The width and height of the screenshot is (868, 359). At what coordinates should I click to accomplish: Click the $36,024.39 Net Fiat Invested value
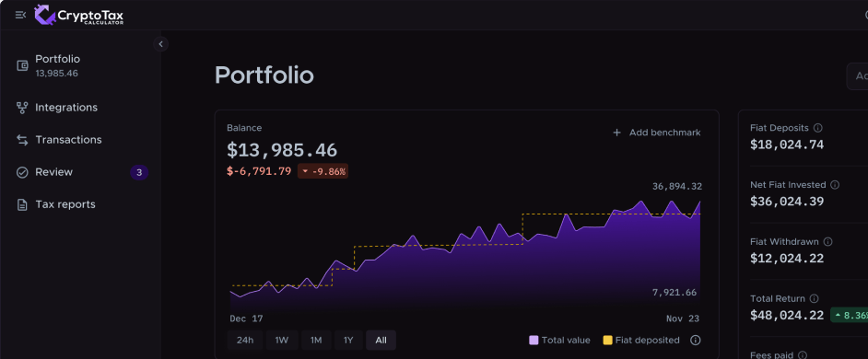[787, 202]
